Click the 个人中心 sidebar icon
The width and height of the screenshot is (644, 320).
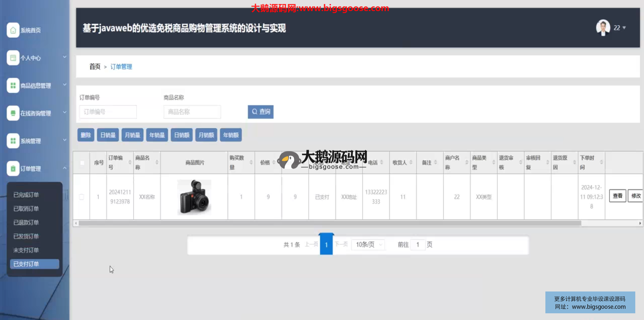(x=13, y=58)
